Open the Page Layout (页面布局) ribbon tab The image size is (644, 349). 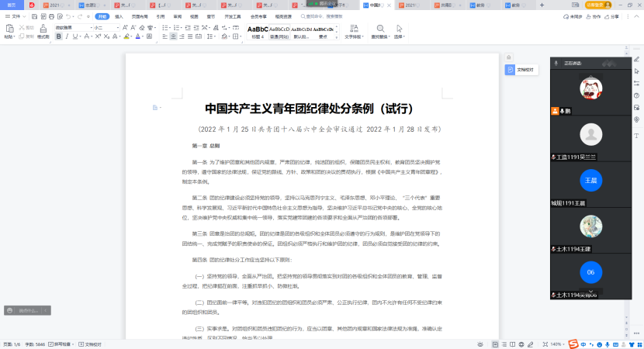pyautogui.click(x=138, y=16)
